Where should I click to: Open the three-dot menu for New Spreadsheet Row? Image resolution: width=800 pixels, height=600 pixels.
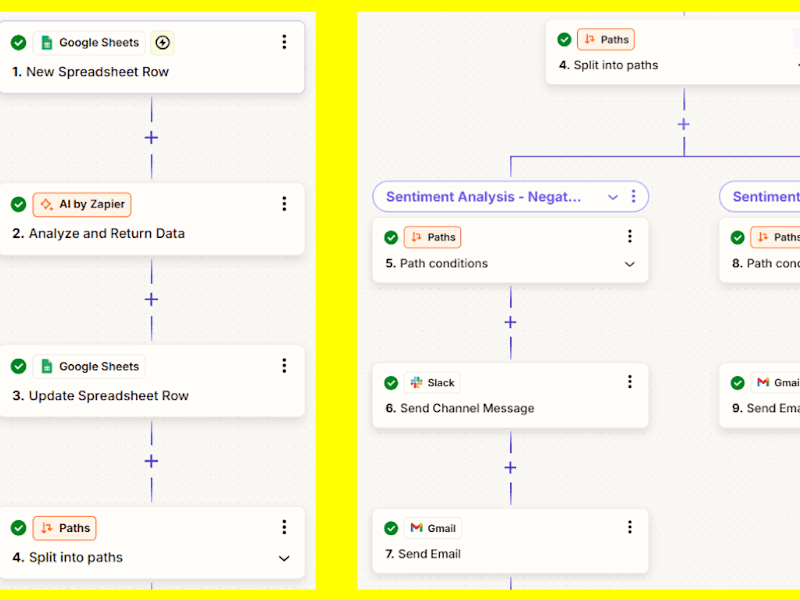(284, 42)
